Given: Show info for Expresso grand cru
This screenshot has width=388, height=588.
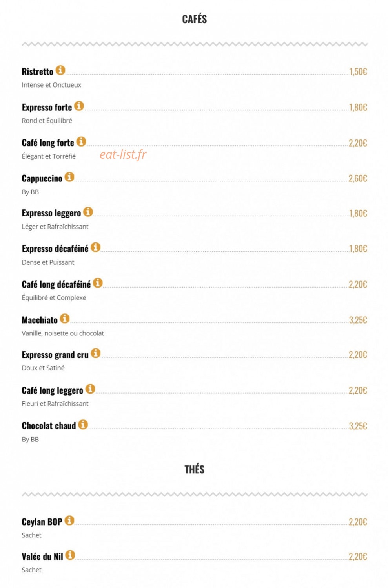Looking at the screenshot, I should (96, 353).
